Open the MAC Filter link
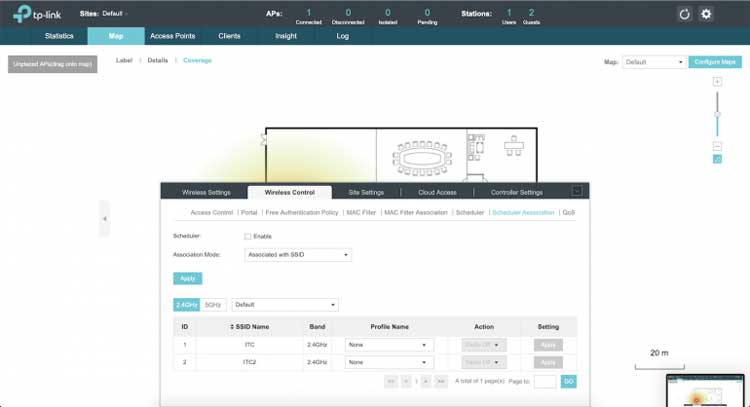The image size is (750, 407). coord(362,213)
